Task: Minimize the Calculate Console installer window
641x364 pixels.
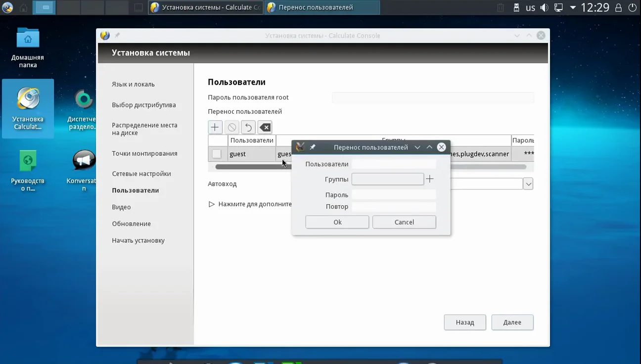Action: click(517, 36)
